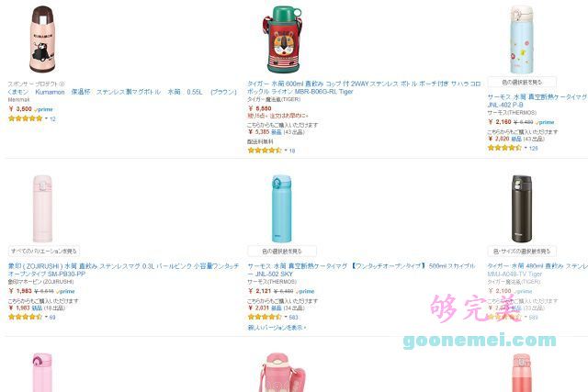Click the newer version link under Thermos
The height and width of the screenshot is (392, 588).
point(277,328)
